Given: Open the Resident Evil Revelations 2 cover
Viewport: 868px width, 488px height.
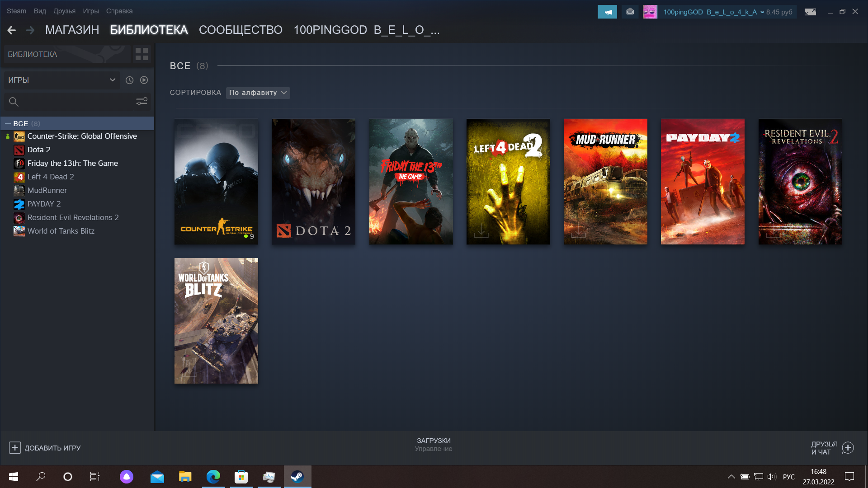Looking at the screenshot, I should (800, 182).
